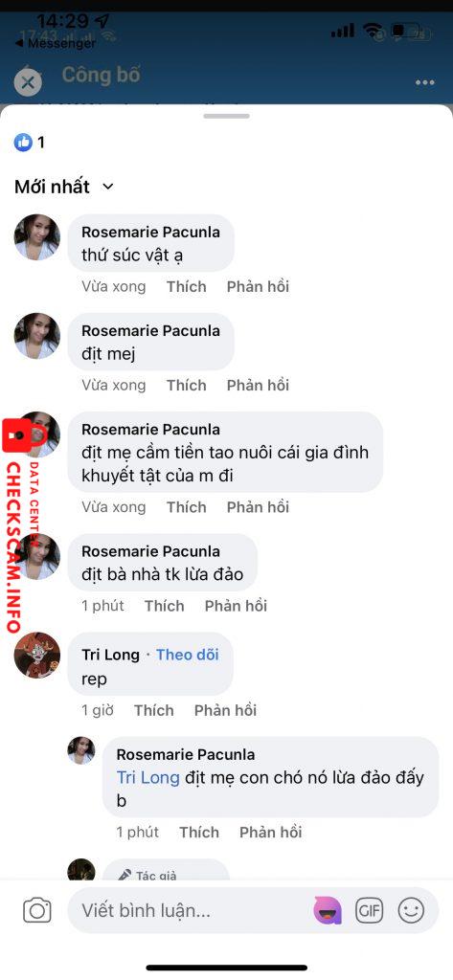The height and width of the screenshot is (980, 453).
Task: Expand the Mới nhất sort dropdown
Action: 64,187
